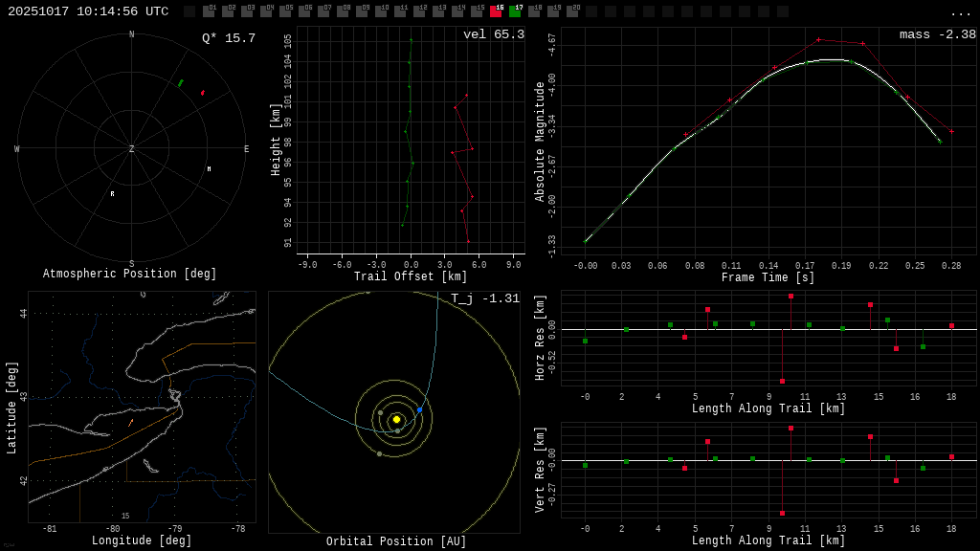Click the mass -2.38 readout

[937, 35]
